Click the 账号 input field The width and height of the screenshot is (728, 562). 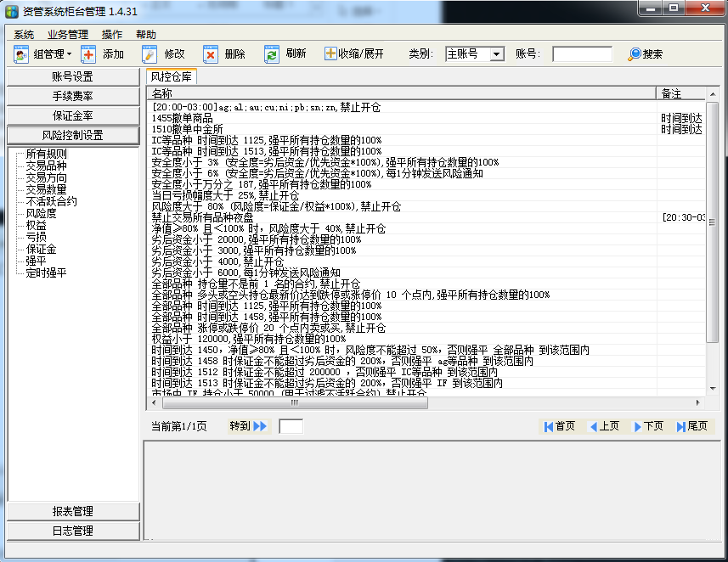[582, 54]
